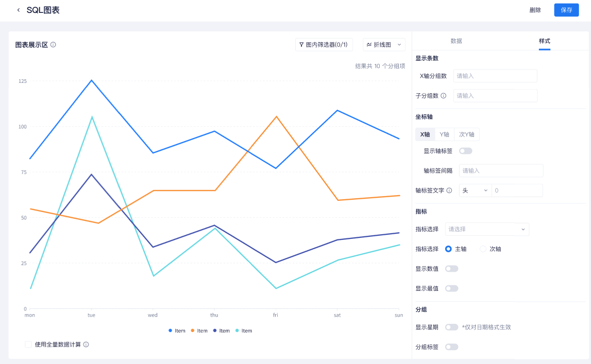The image size is (591, 364).
Task: Open the 头 position dropdown
Action: (475, 190)
